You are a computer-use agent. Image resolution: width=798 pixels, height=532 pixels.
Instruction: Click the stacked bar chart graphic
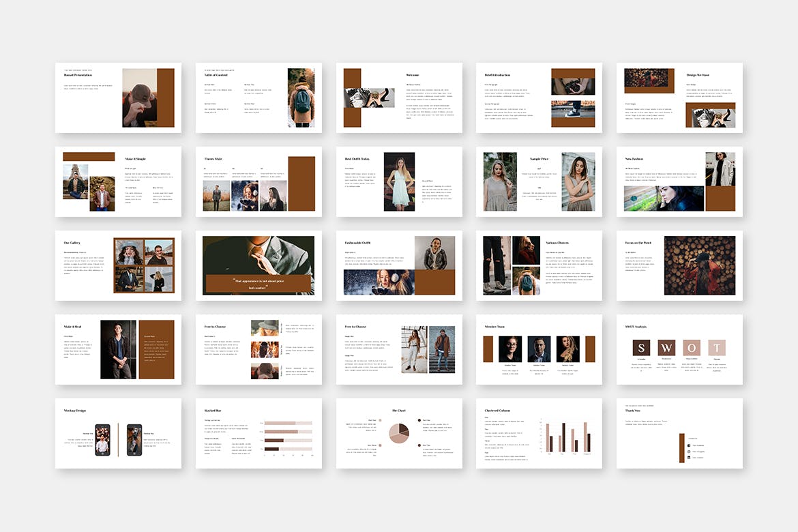pyautogui.click(x=287, y=436)
